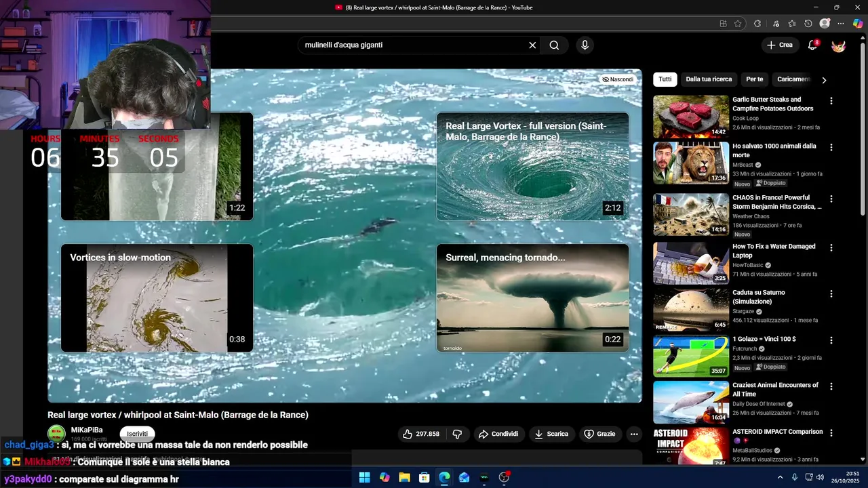Image resolution: width=868 pixels, height=488 pixels.
Task: Open options menu for Garlic Butter Steaks video
Action: click(x=831, y=101)
